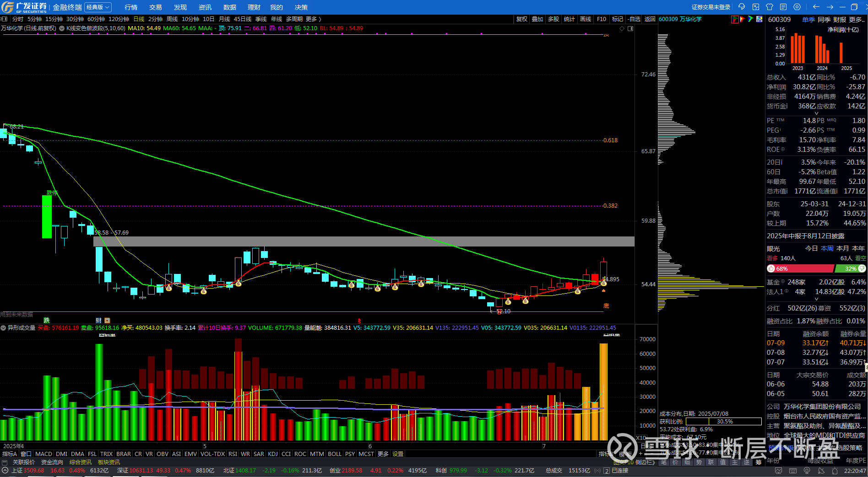This screenshot has width=868, height=477.
Task: Switch to the 周线 weekly period tab
Action: click(x=172, y=19)
